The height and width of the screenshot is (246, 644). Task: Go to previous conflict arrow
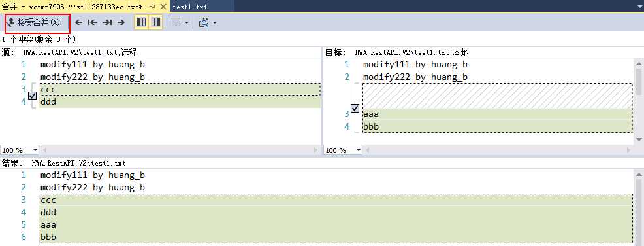[x=79, y=22]
